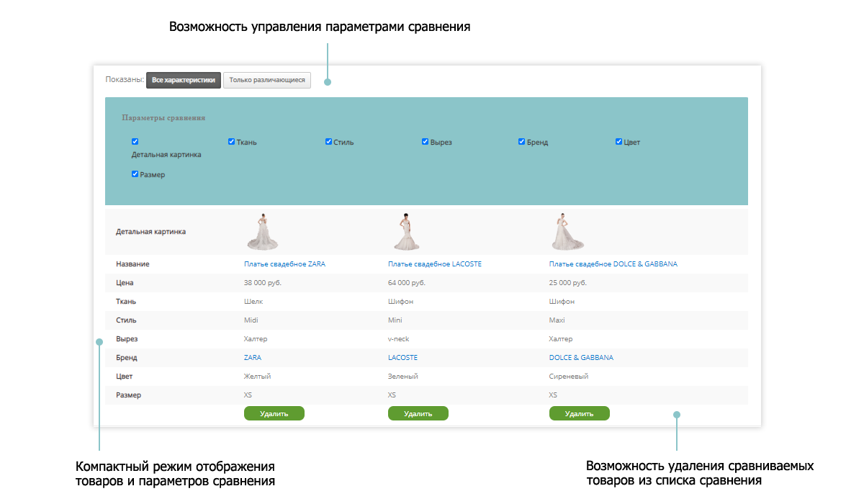Uncheck the 'Детальная картинка' checkbox
The width and height of the screenshot is (864, 504).
click(135, 142)
